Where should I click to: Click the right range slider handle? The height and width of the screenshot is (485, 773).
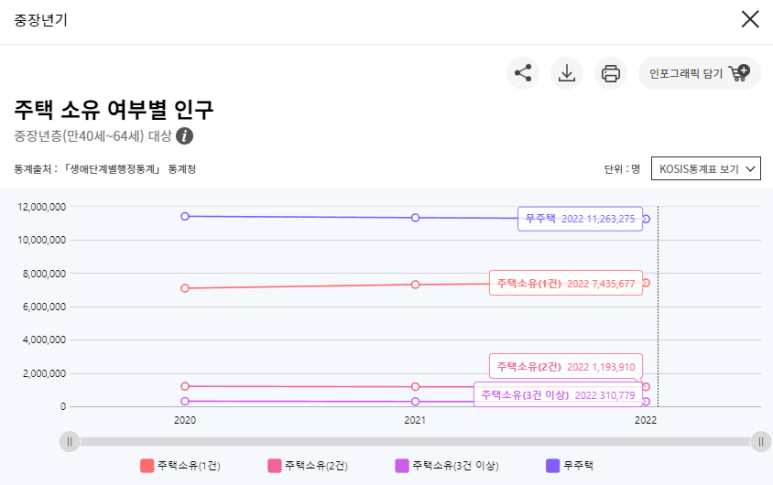pyautogui.click(x=761, y=442)
